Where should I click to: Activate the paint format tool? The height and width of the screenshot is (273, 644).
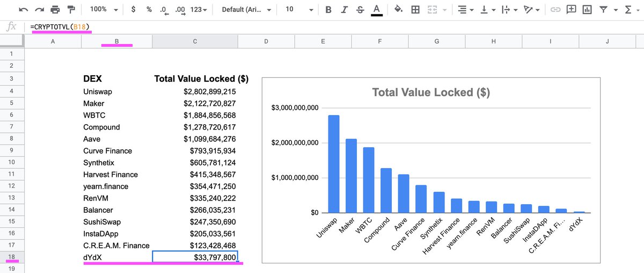(x=71, y=10)
